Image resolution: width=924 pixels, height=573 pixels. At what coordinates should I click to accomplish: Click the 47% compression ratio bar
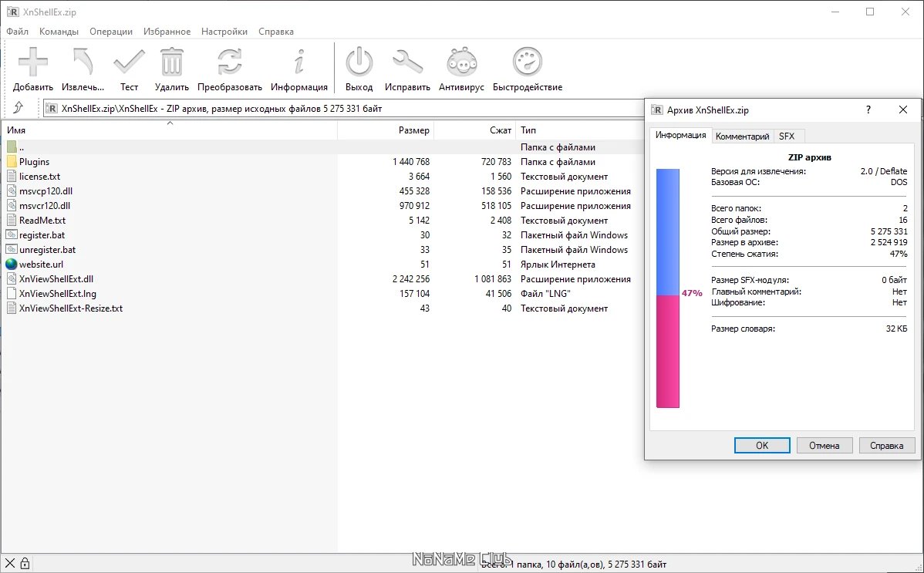click(x=668, y=288)
